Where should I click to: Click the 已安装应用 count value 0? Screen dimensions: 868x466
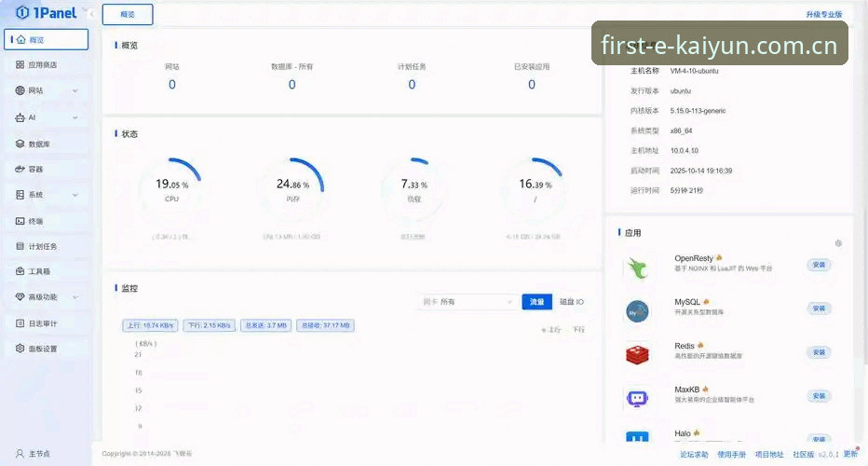pos(532,85)
